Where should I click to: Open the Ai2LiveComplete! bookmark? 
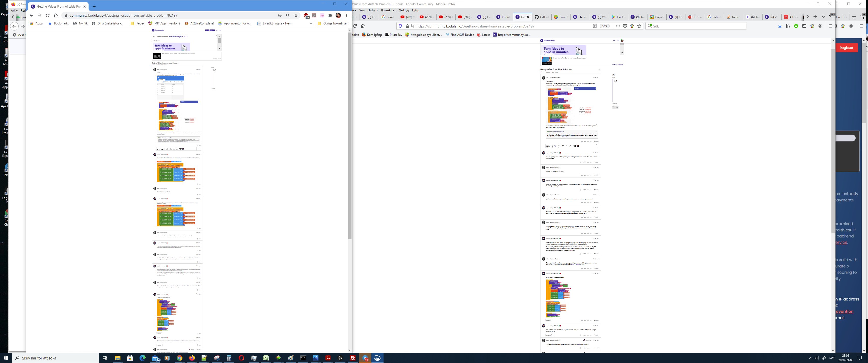tap(199, 24)
